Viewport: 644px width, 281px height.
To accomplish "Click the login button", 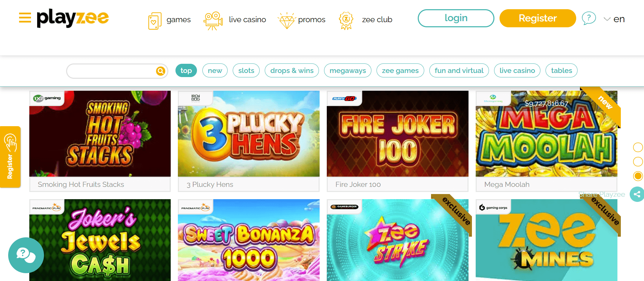I will point(456,18).
